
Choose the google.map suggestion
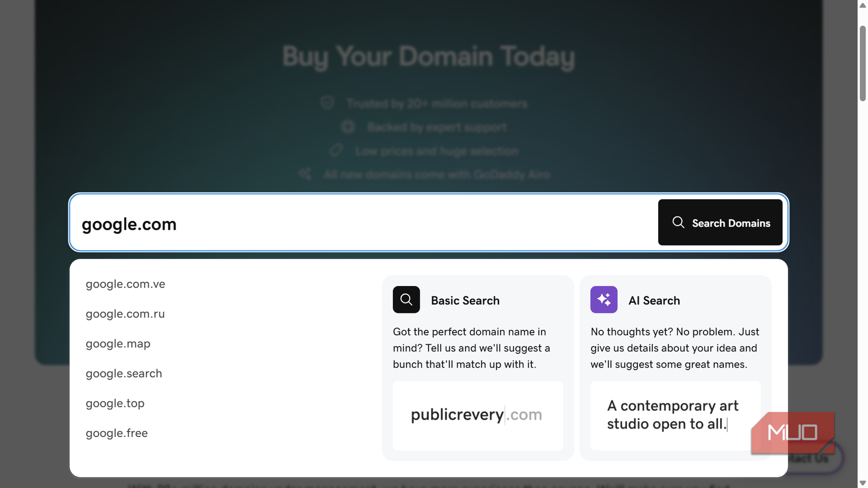tap(118, 344)
